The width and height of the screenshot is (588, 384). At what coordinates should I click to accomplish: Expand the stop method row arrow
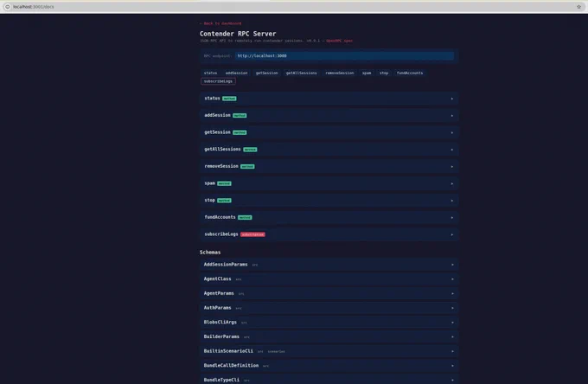tap(452, 201)
